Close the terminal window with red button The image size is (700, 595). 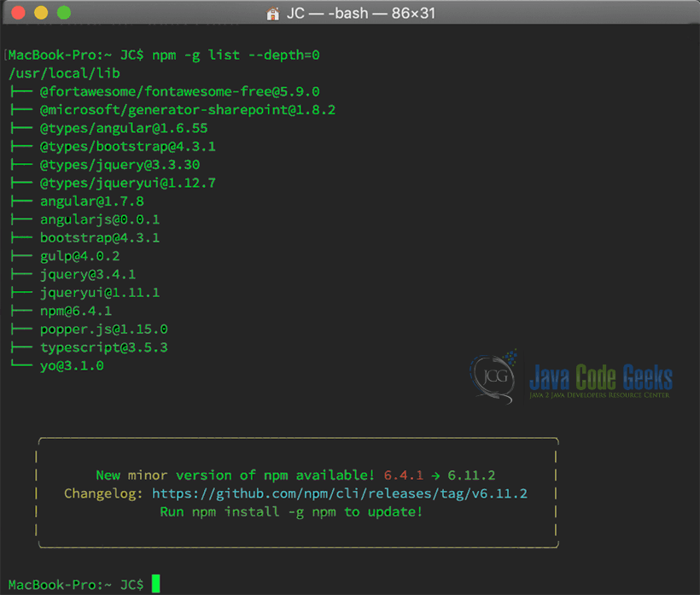point(18,13)
